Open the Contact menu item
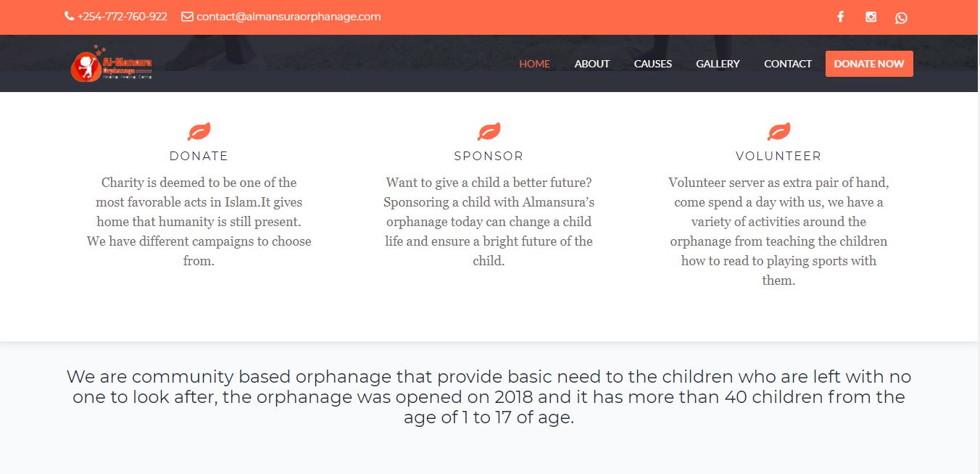The height and width of the screenshot is (474, 980). coord(787,64)
